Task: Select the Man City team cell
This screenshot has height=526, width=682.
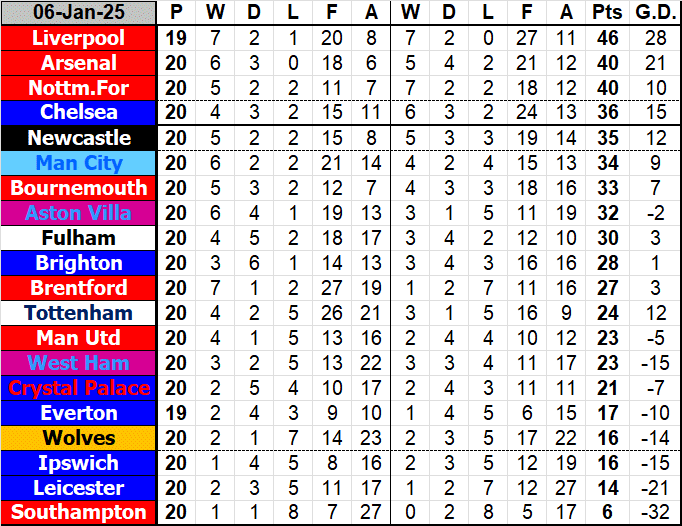Action: (x=79, y=163)
